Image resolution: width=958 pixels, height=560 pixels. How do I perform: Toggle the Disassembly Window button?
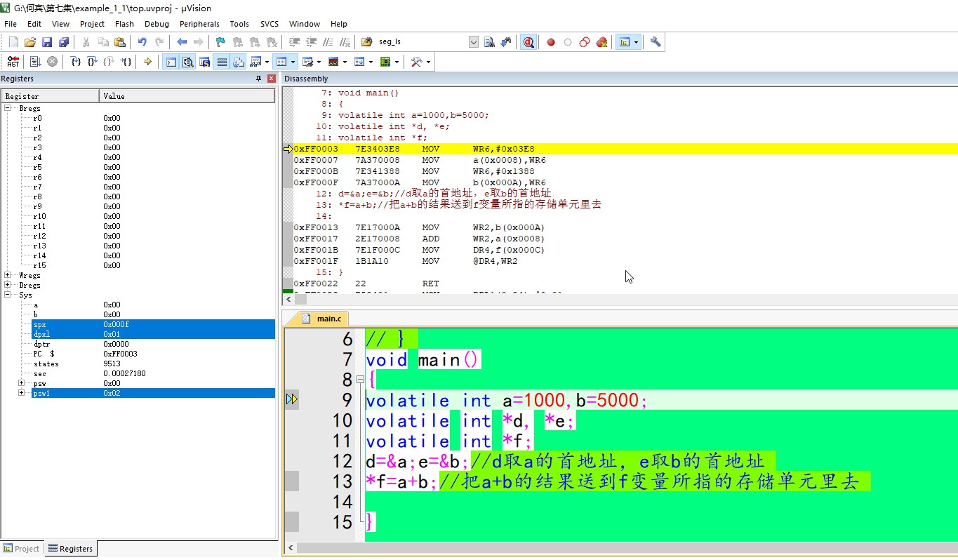(x=188, y=62)
